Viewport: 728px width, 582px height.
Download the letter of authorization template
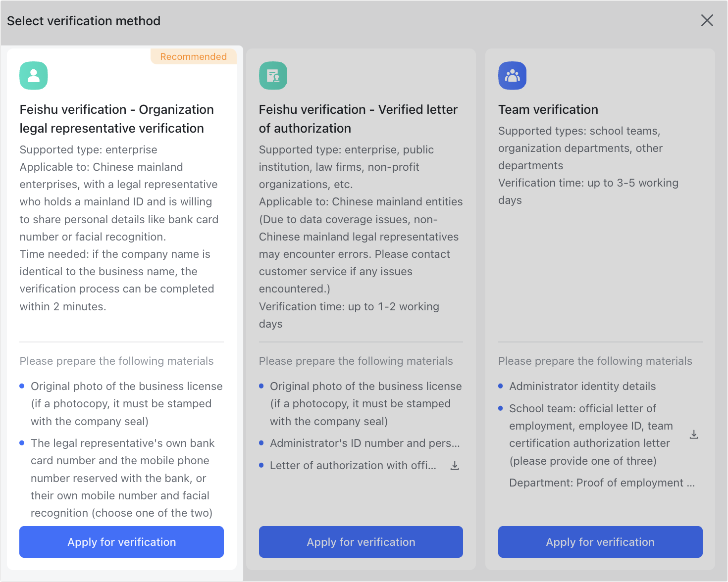[x=455, y=465]
